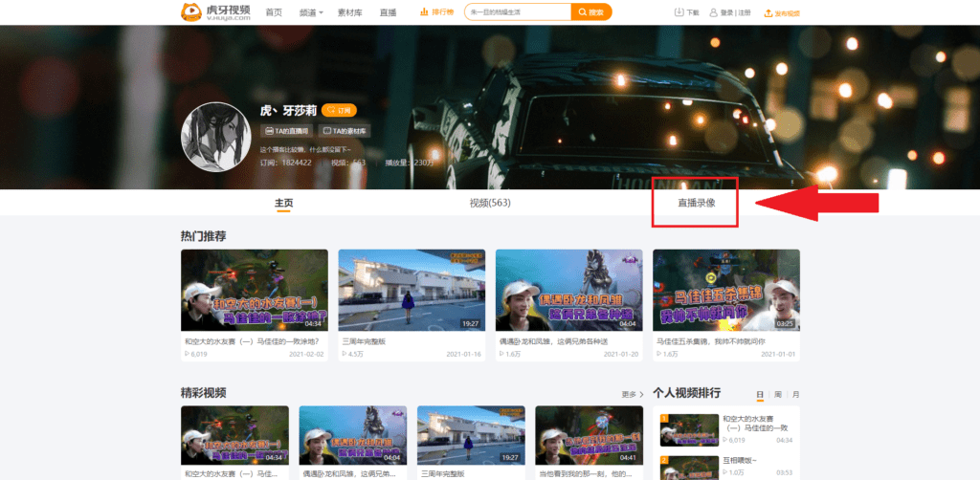This screenshot has height=480, width=980.
Task: Click ranking title 和空大的水友赛（一）马佳佳的一败
Action: pos(755,424)
